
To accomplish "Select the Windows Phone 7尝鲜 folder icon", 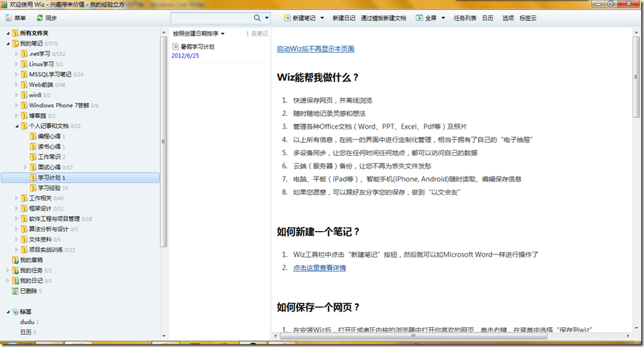I will click(24, 105).
